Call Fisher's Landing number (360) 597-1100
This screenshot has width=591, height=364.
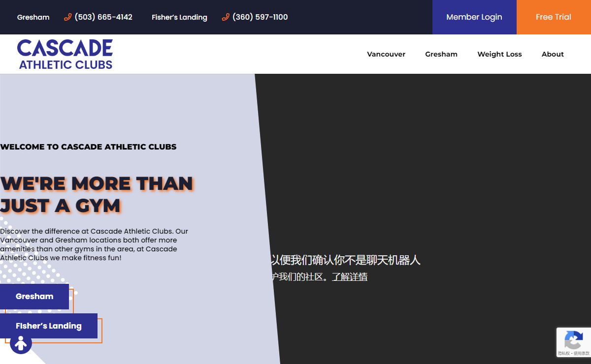tap(260, 17)
